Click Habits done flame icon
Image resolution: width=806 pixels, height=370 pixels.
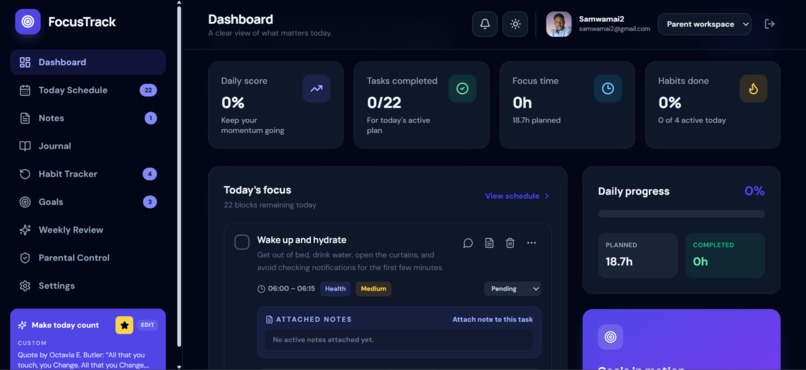tap(753, 88)
